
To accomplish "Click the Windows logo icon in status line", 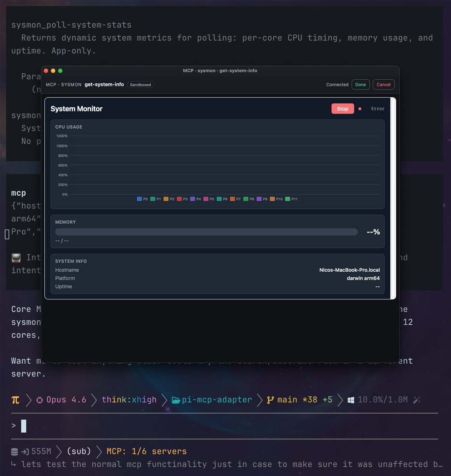I will point(351,400).
